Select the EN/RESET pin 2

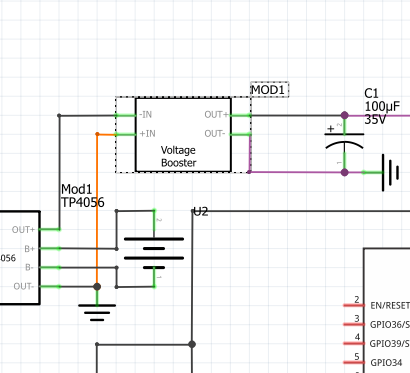click(x=354, y=305)
